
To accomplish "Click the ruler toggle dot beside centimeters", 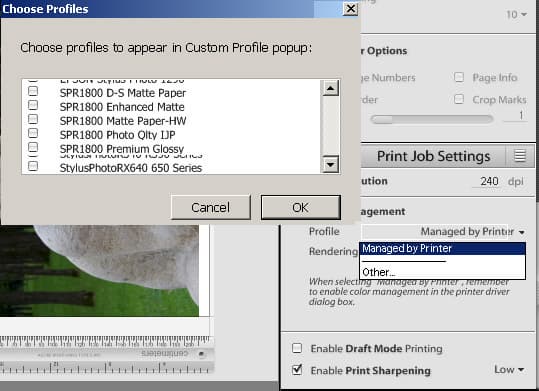I will coord(201,354).
